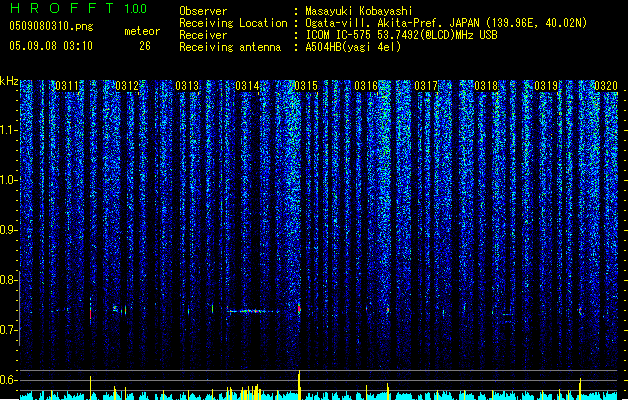Click the time marker 0319
This screenshot has height=400, width=629.
[546, 86]
